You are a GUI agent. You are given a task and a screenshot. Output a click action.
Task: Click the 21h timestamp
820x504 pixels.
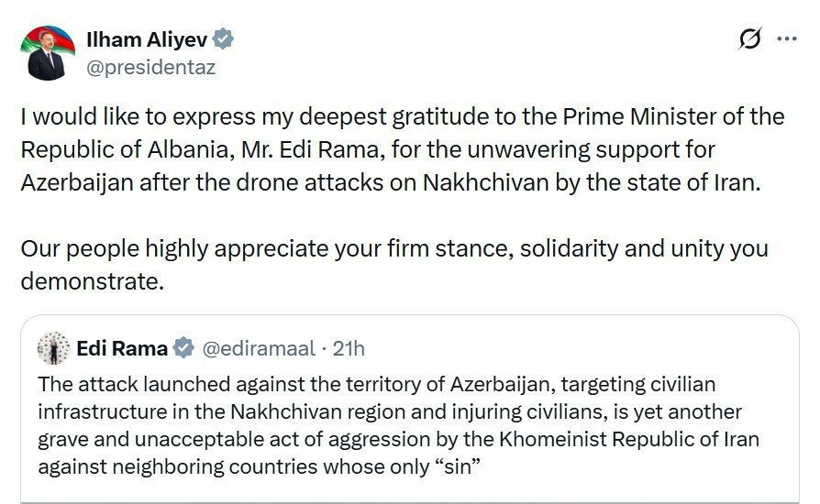point(349,348)
